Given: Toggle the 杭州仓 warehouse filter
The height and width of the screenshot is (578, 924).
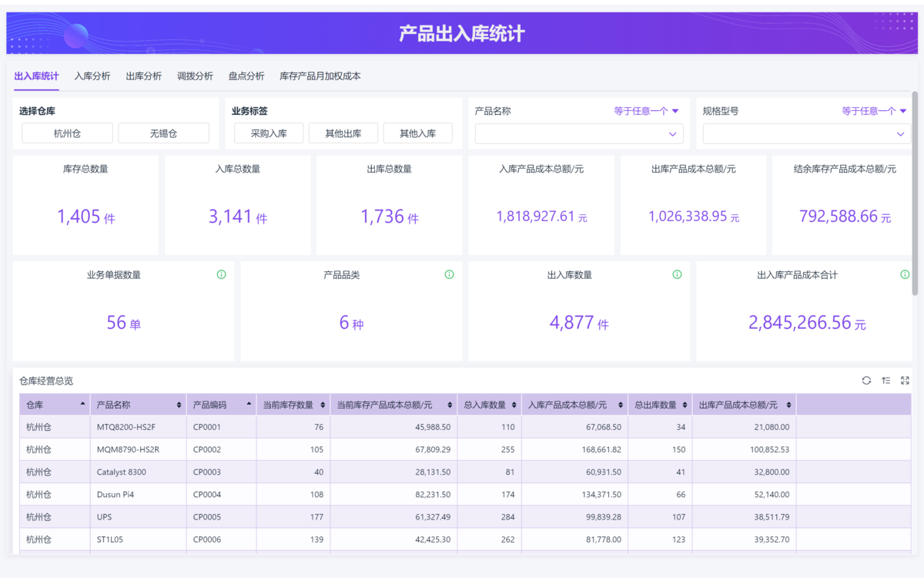Looking at the screenshot, I should point(67,133).
